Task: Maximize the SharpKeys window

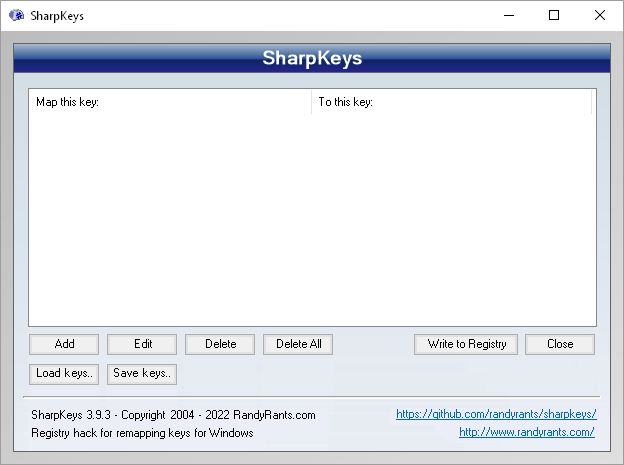Action: click(x=554, y=16)
